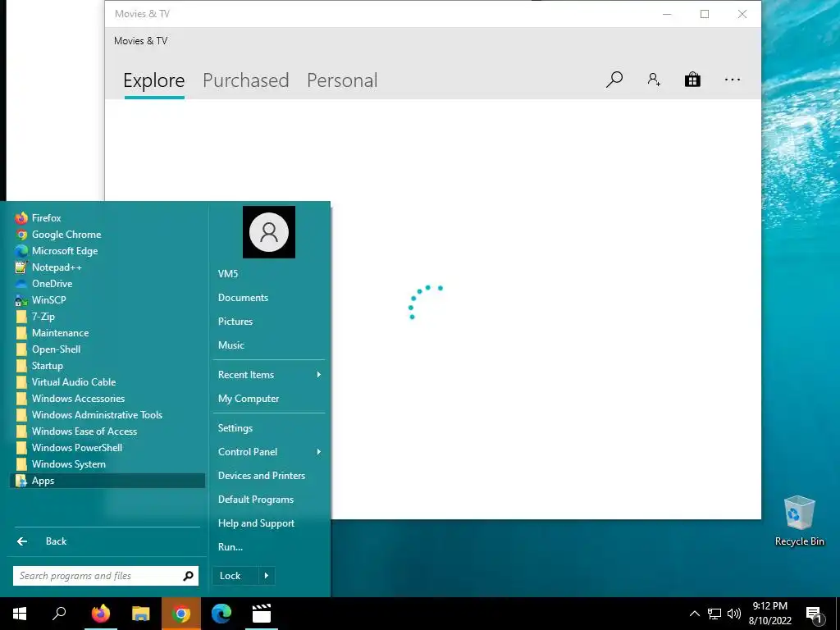Screen dimensions: 840x630
Task: Expand the Virtual Audio Cable folder
Action: pyautogui.click(x=107, y=382)
